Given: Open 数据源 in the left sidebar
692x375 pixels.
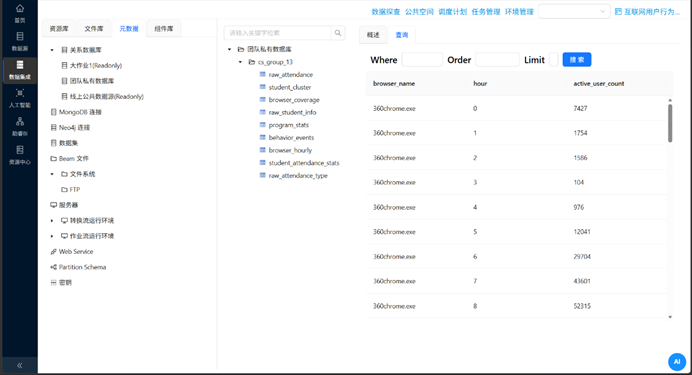Looking at the screenshot, I should coord(20,41).
